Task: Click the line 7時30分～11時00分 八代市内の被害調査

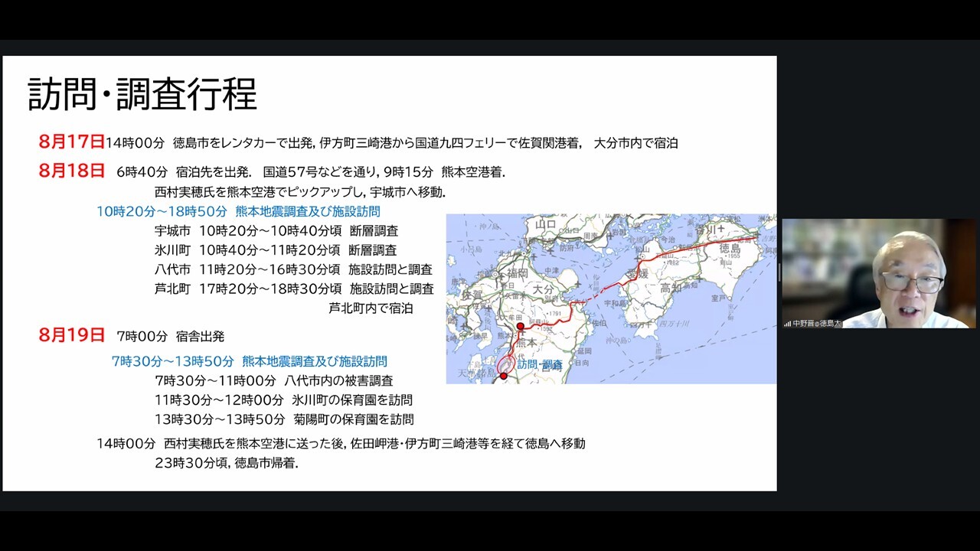Action: click(274, 380)
